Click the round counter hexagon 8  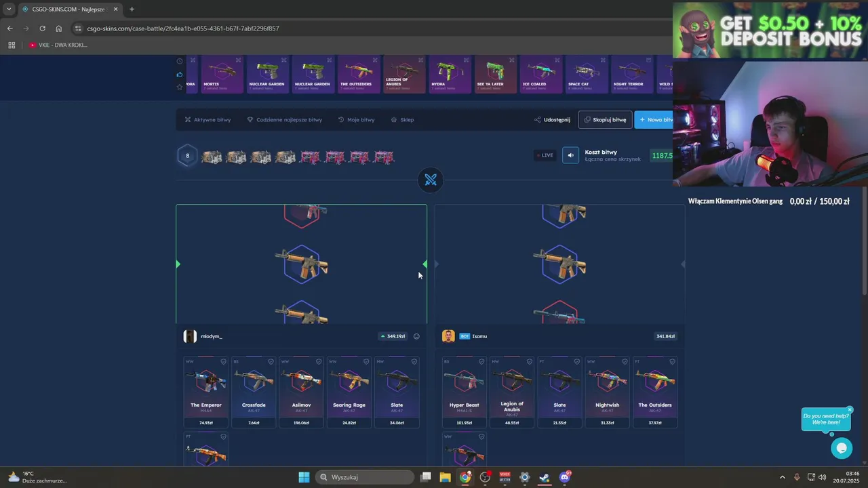click(188, 156)
